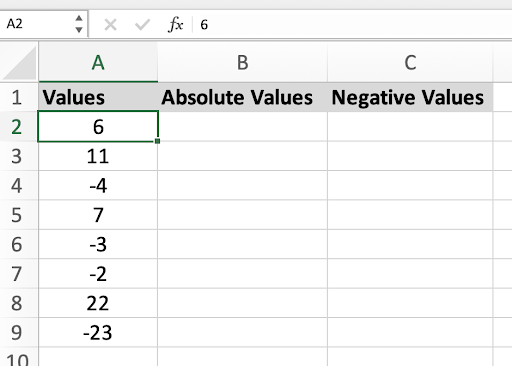Screen dimensions: 512x366
Task: Select column A header
Action: pos(98,62)
